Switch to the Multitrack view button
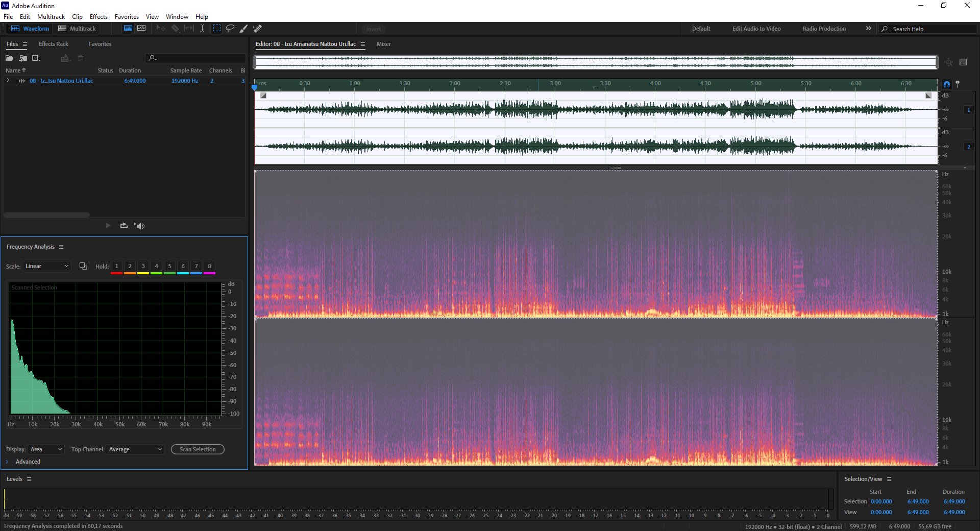 77,29
